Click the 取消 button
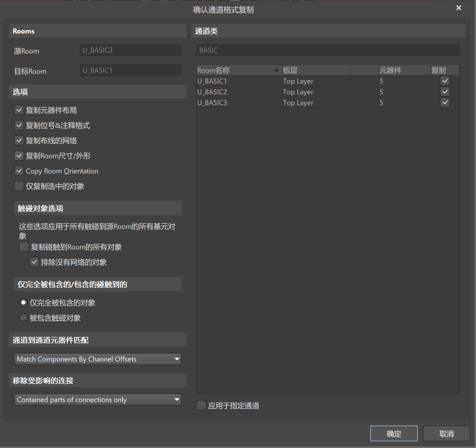This screenshot has height=448, width=476. coord(446,433)
